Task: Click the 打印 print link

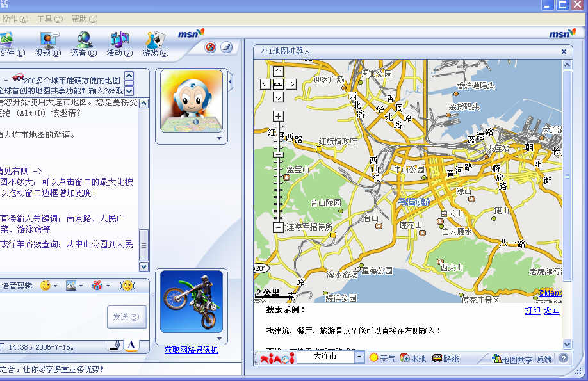Action: (532, 311)
